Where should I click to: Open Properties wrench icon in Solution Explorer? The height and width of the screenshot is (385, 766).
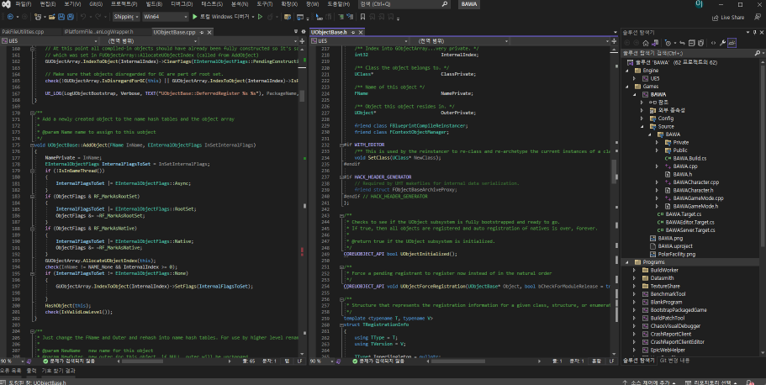point(723,43)
